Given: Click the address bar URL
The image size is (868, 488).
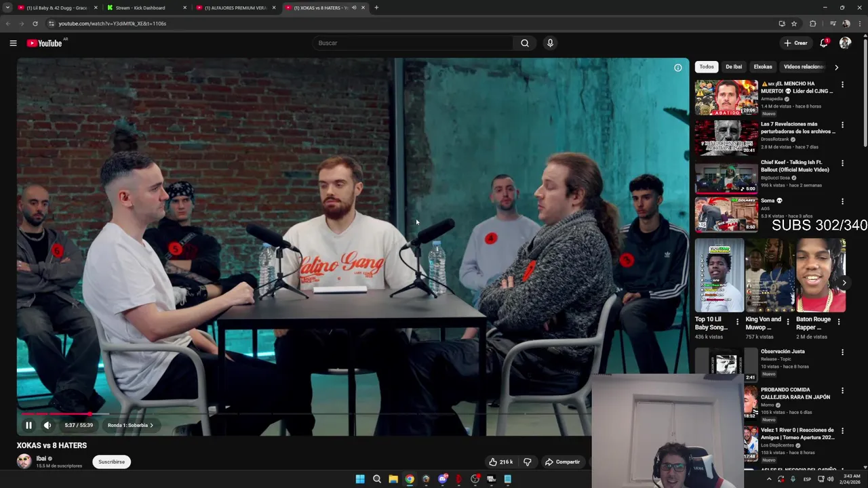Looking at the screenshot, I should 112,23.
